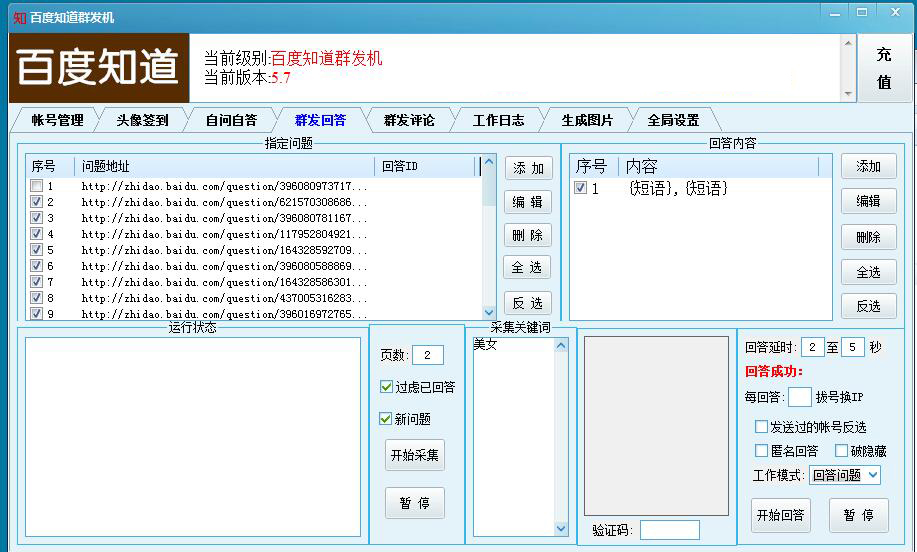Enable 发送过的帐号反选 checkbox
This screenshot has height=552, width=917.
tap(761, 427)
